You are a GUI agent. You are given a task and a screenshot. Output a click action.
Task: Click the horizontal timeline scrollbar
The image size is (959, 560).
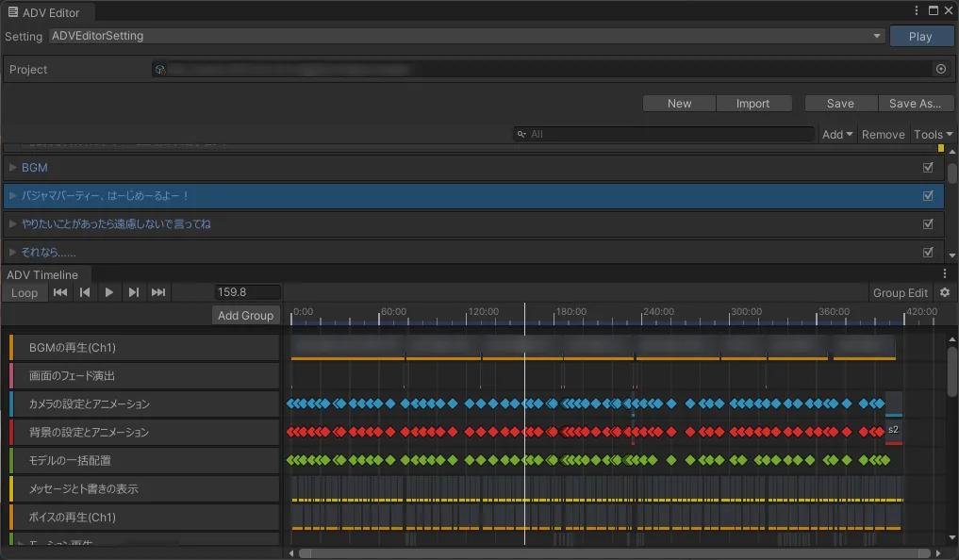[x=613, y=553]
